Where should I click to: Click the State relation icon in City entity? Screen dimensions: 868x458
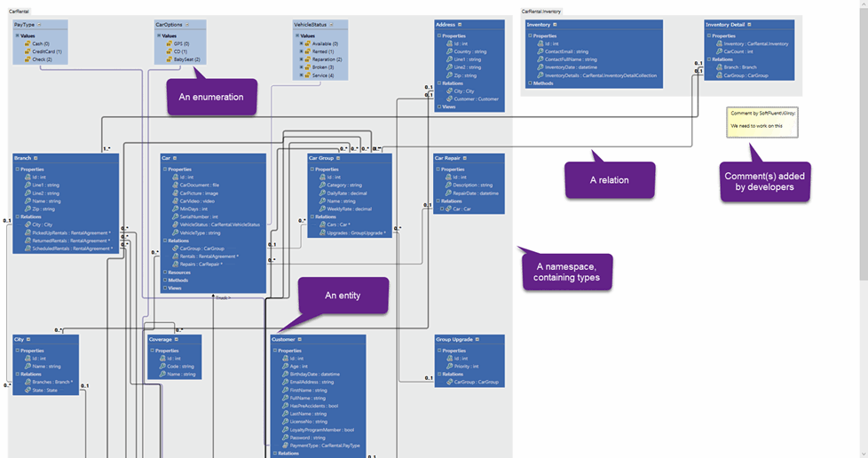[26, 390]
